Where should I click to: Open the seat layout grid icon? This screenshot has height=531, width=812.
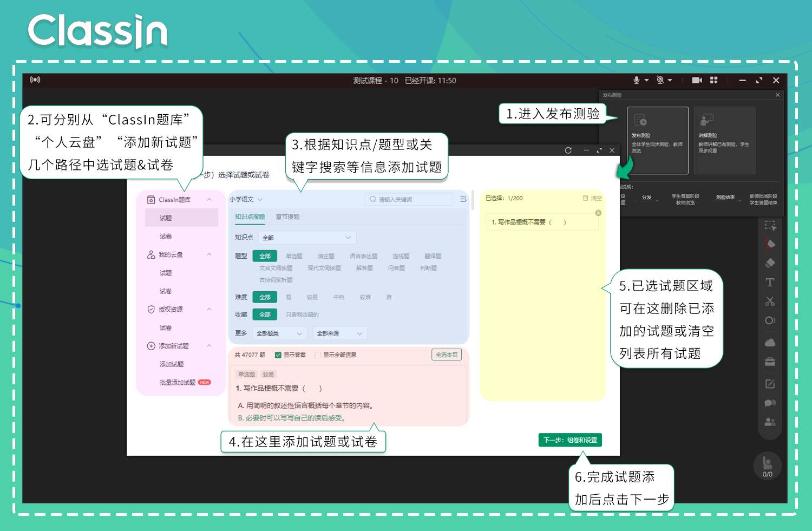pyautogui.click(x=714, y=80)
